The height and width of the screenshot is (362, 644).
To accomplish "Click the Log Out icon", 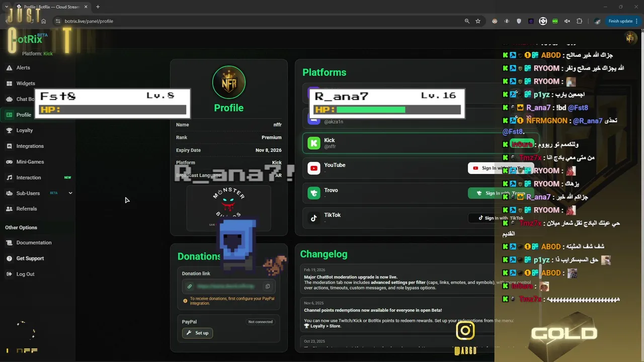I will pyautogui.click(x=9, y=274).
